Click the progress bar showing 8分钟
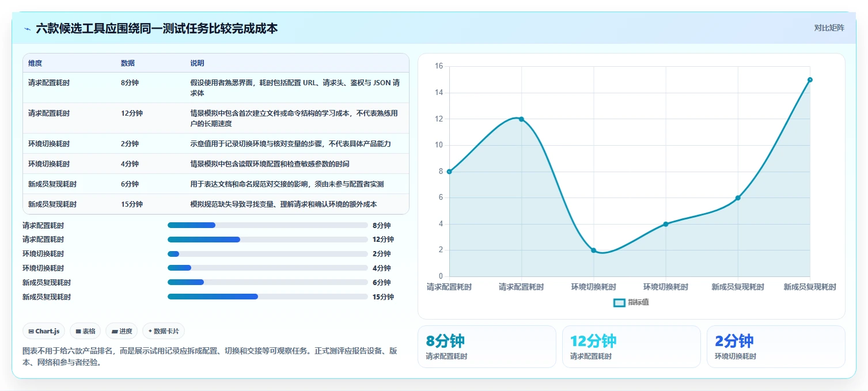868x391 pixels. pyautogui.click(x=267, y=225)
